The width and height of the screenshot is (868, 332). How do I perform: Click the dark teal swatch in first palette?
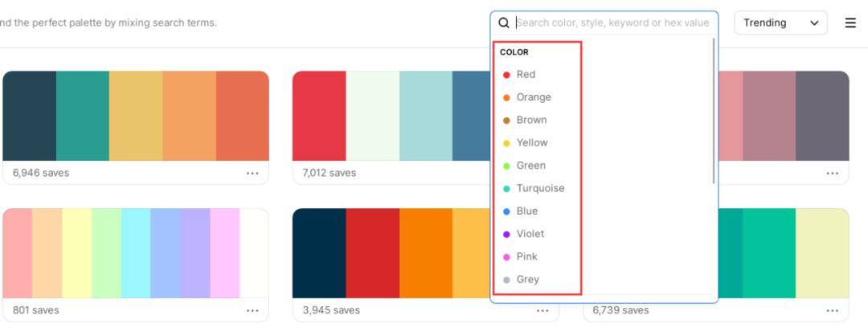pos(30,116)
